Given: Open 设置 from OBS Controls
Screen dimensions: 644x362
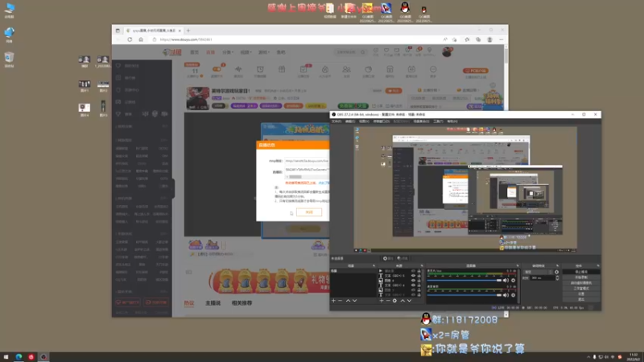Looking at the screenshot, I should 580,294.
